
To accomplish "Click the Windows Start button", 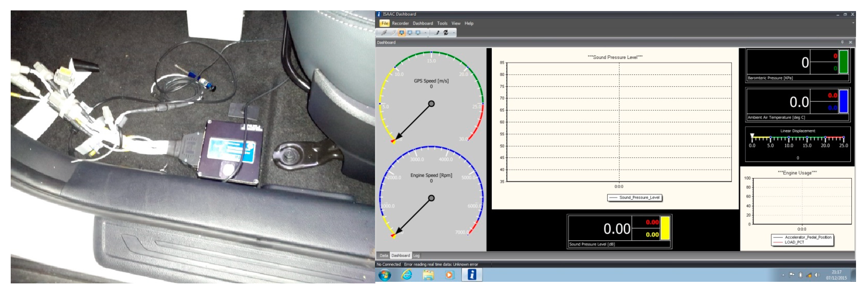I will pyautogui.click(x=385, y=275).
